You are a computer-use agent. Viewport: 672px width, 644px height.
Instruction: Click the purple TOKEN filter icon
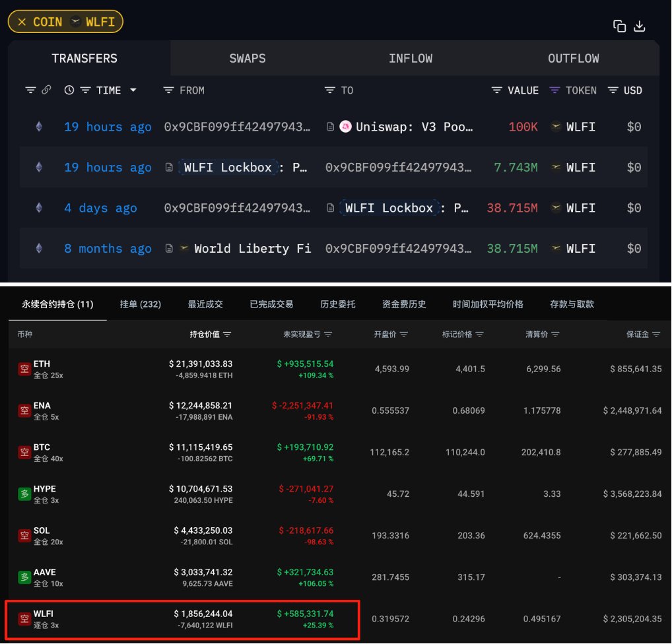[554, 90]
